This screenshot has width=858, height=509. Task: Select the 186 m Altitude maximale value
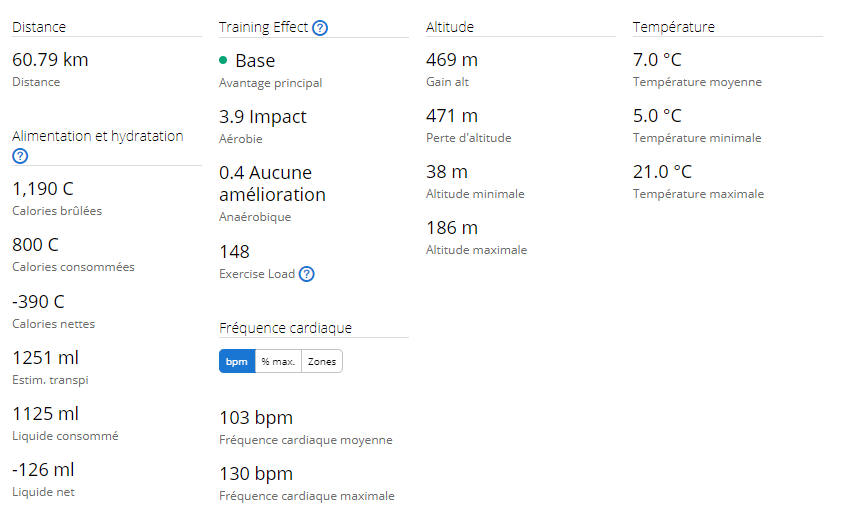(x=452, y=228)
